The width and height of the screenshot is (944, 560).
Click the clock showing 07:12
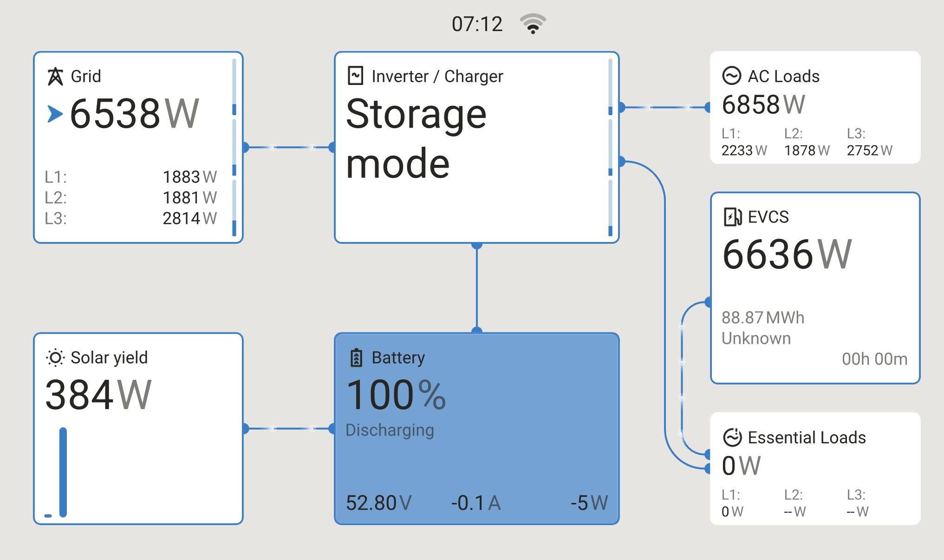click(x=477, y=24)
